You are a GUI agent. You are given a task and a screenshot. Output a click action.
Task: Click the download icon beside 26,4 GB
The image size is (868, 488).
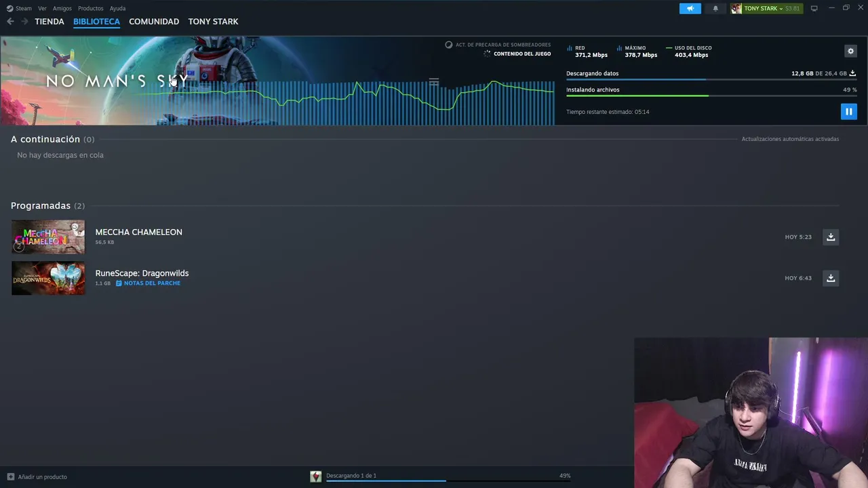[x=852, y=73]
